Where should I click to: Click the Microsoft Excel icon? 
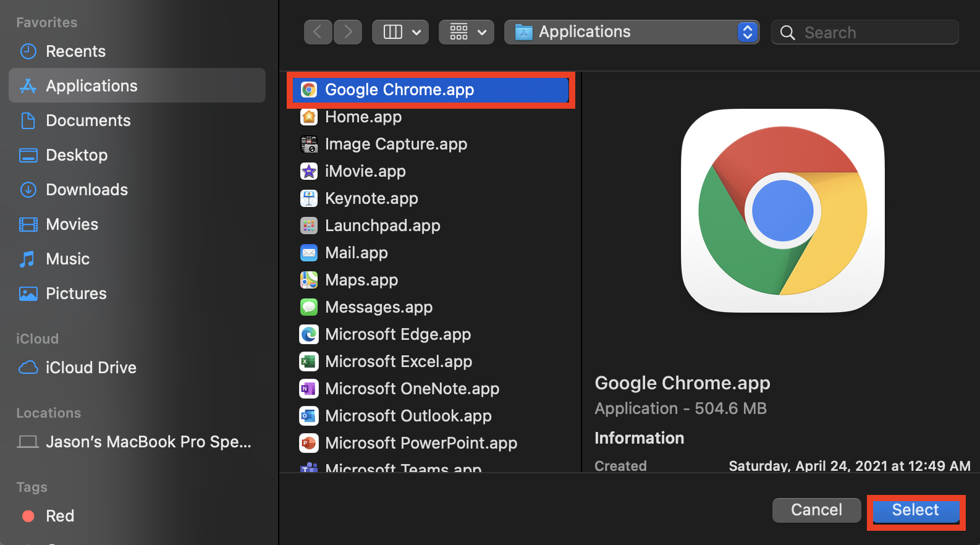tap(309, 361)
